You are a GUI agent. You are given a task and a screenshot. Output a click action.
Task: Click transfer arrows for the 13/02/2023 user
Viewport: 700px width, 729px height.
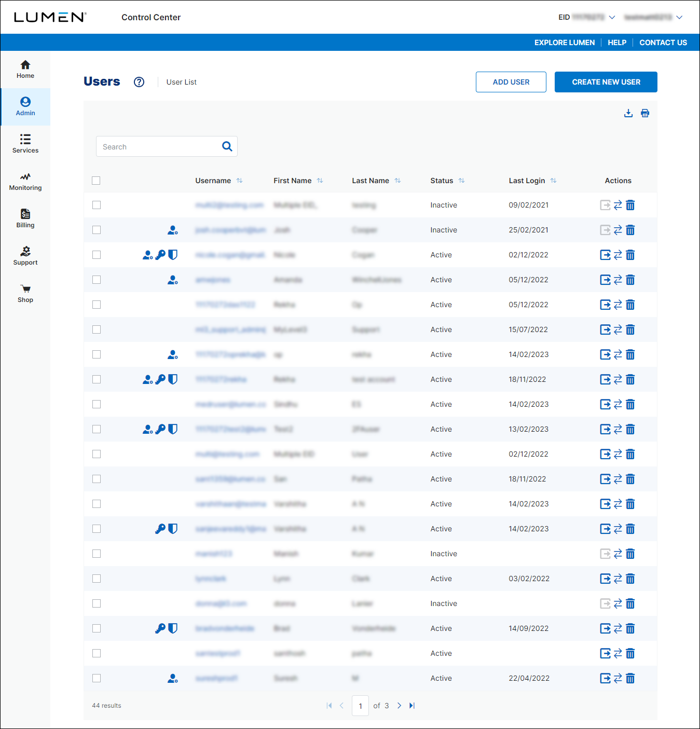point(618,429)
